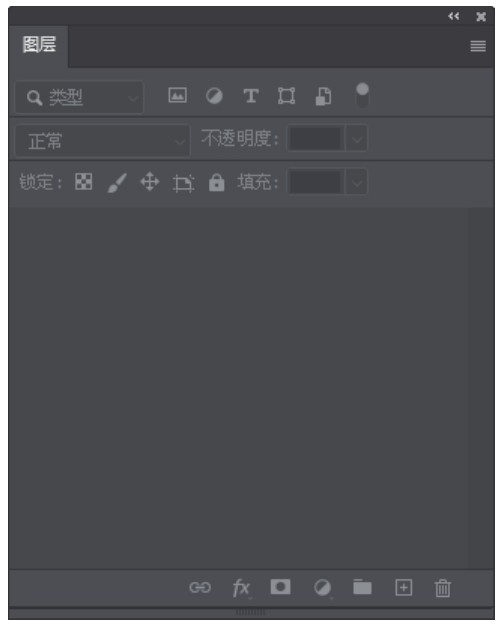Open the 正常 blend mode dropdown
Image resolution: width=504 pixels, height=628 pixels.
pos(103,141)
